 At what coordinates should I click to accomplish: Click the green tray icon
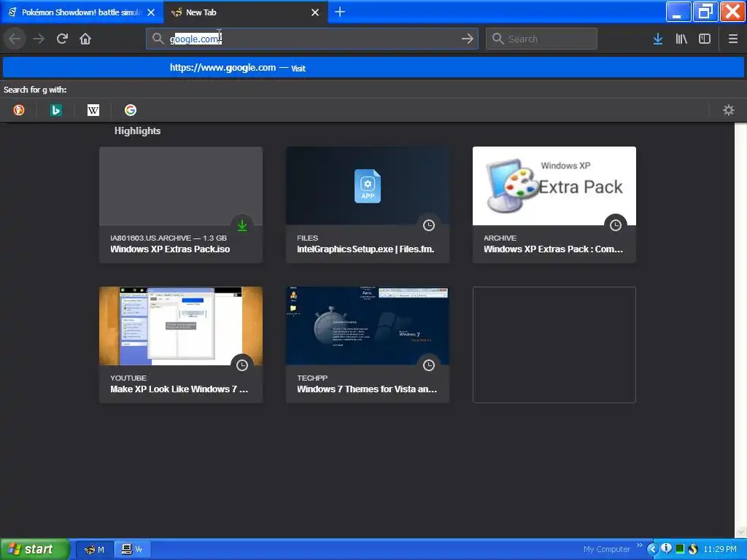680,548
